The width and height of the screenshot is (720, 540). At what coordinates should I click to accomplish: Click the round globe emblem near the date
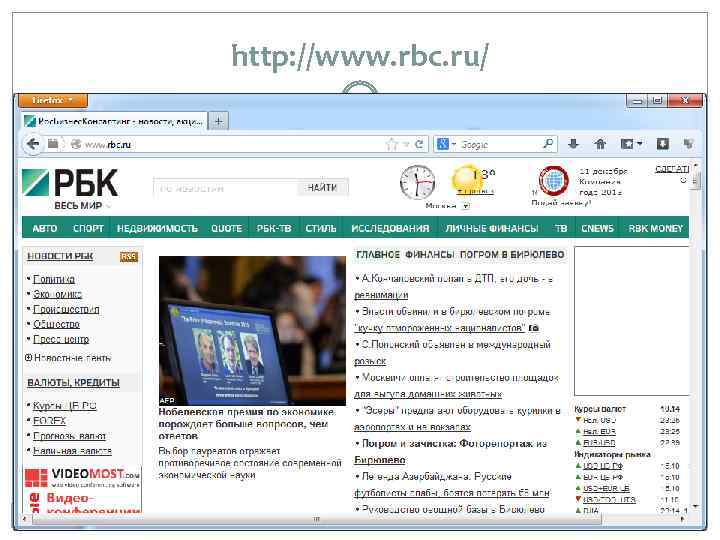point(553,180)
